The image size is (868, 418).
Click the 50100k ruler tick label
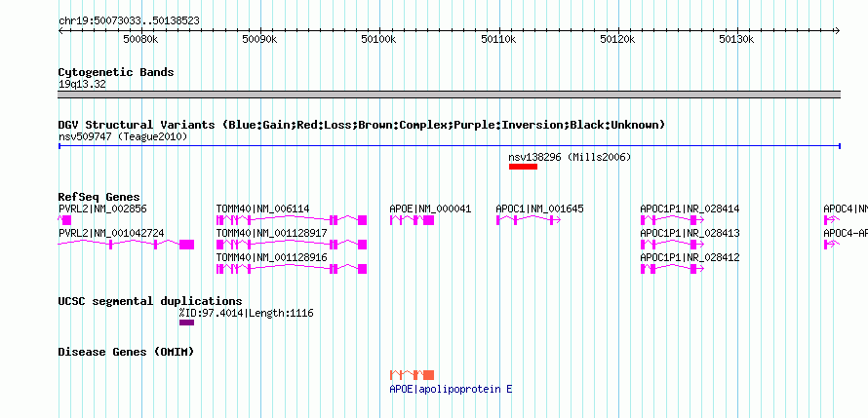pos(378,40)
